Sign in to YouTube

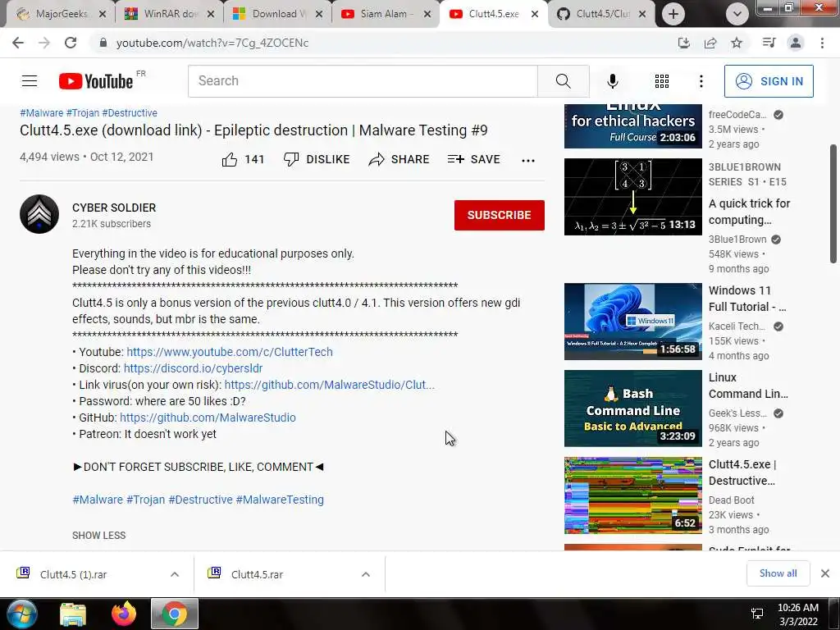[769, 81]
